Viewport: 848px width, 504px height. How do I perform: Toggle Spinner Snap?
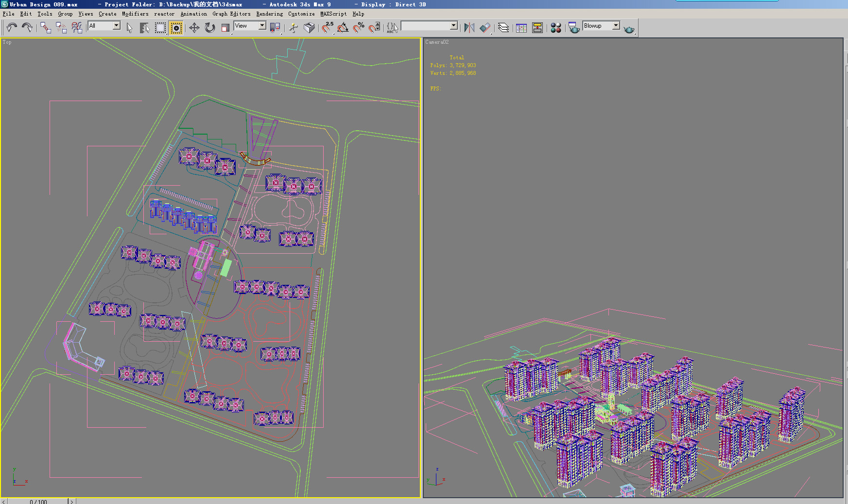374,28
